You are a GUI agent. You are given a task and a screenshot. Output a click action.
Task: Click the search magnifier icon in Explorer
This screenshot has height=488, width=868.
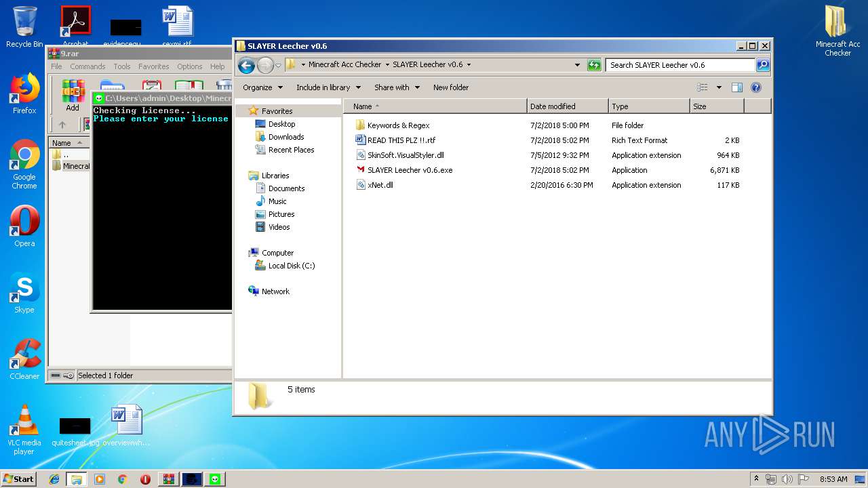pyautogui.click(x=763, y=65)
